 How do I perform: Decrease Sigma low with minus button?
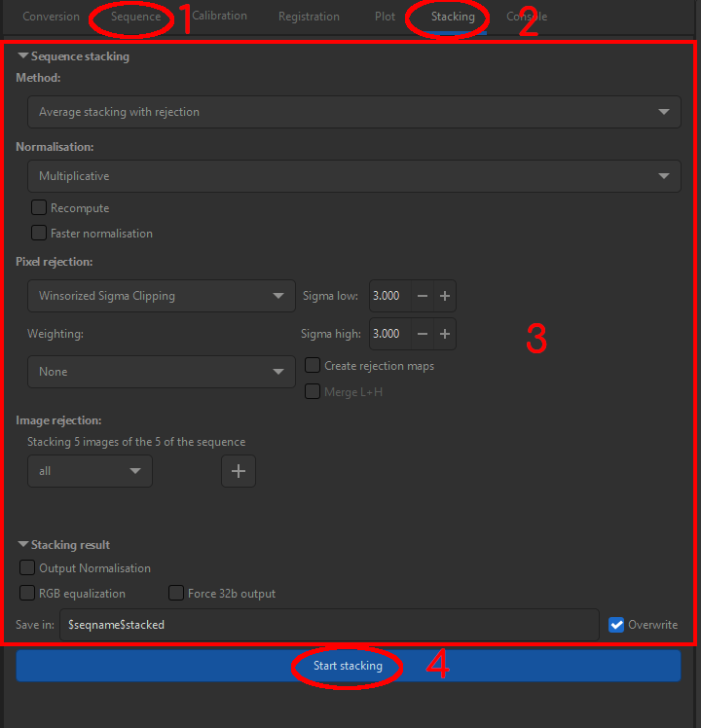click(x=422, y=296)
